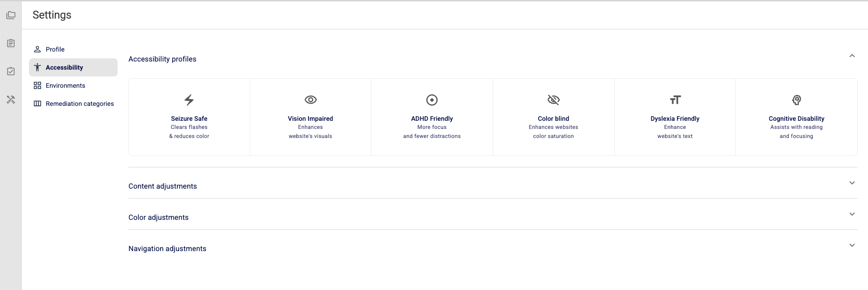The image size is (868, 290).
Task: Click the 'Assists with reading' description text
Action: point(797,127)
